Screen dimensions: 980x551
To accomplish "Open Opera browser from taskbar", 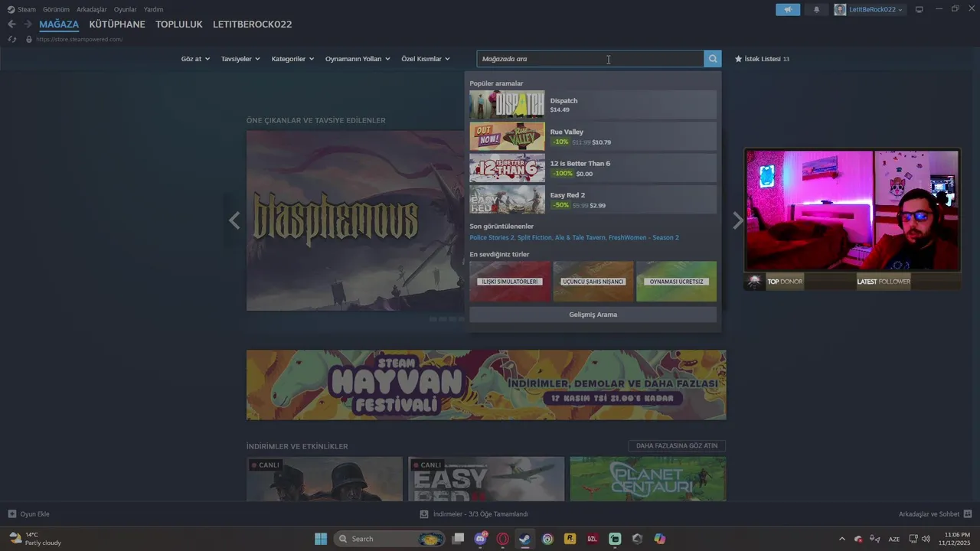I will click(x=503, y=539).
